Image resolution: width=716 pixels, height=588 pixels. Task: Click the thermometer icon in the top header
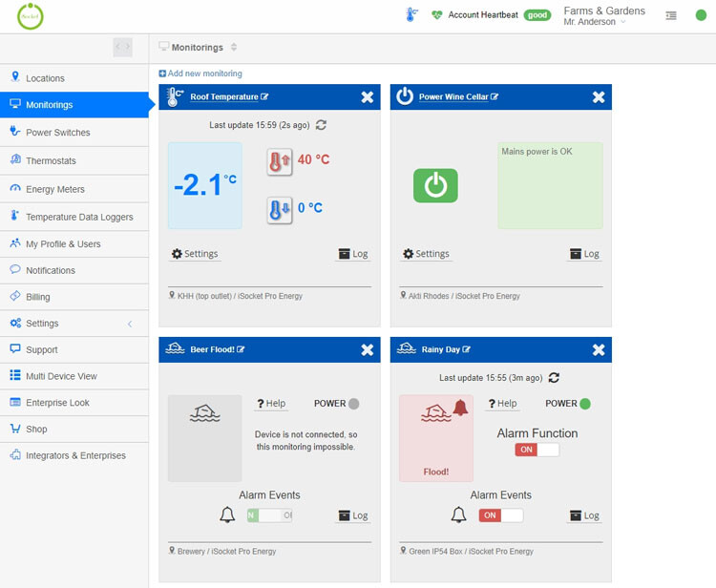411,15
